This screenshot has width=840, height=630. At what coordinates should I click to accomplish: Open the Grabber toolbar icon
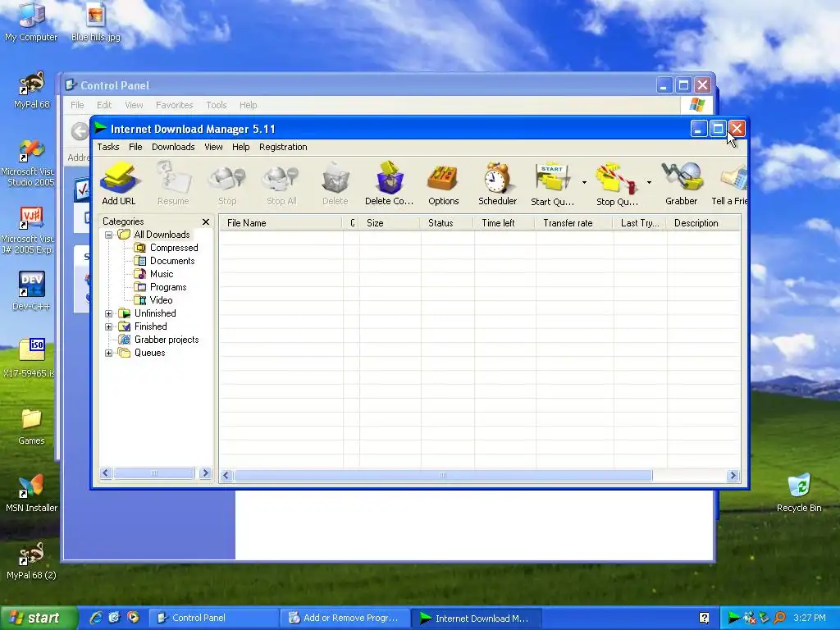[682, 184]
